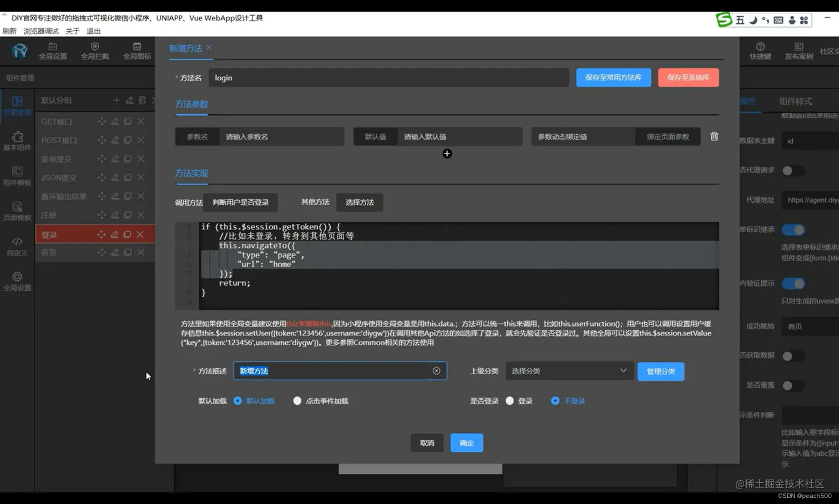Select 登录 radio under 是否登录
839x504 pixels.
[x=510, y=401]
